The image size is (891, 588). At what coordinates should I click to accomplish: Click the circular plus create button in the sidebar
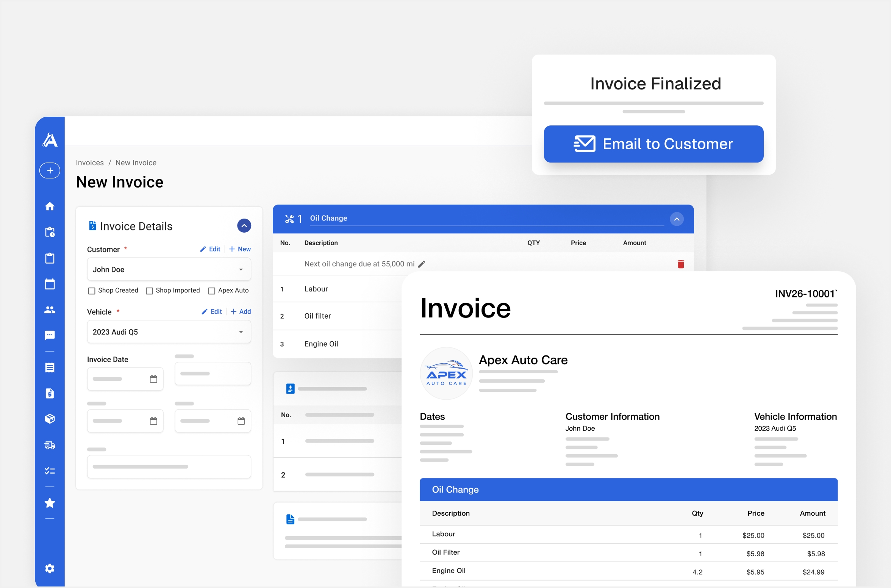point(50,170)
